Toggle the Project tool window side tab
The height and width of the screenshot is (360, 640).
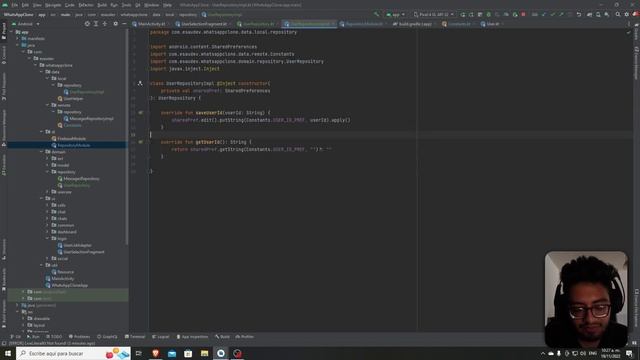[x=4, y=32]
